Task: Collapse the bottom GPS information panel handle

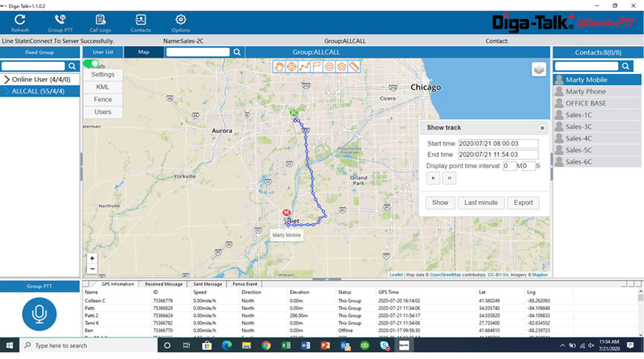Action: [326, 279]
